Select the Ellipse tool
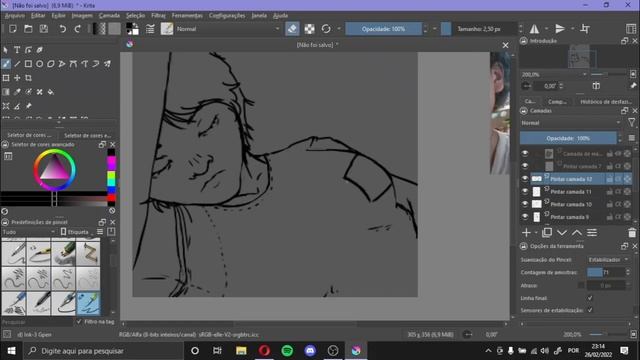The width and height of the screenshot is (640, 360). tap(40, 64)
